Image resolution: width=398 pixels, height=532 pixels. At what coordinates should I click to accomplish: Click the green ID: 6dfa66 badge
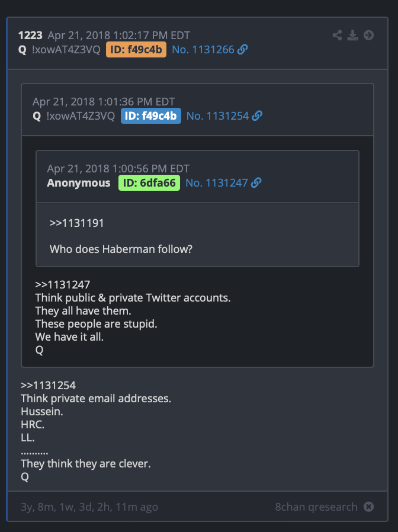click(149, 183)
